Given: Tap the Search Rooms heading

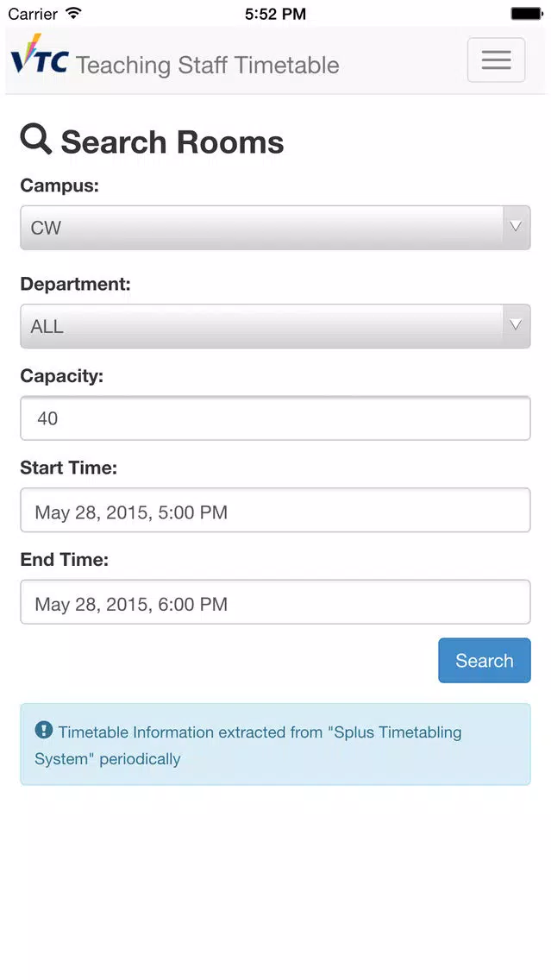Looking at the screenshot, I should click(172, 141).
